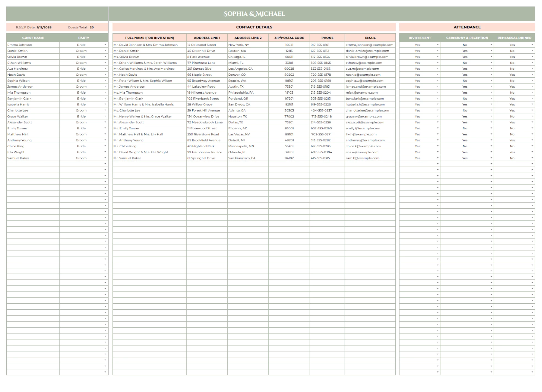This screenshot has width=542, height=392.
Task: Select the Contact Details section header
Action: (254, 27)
